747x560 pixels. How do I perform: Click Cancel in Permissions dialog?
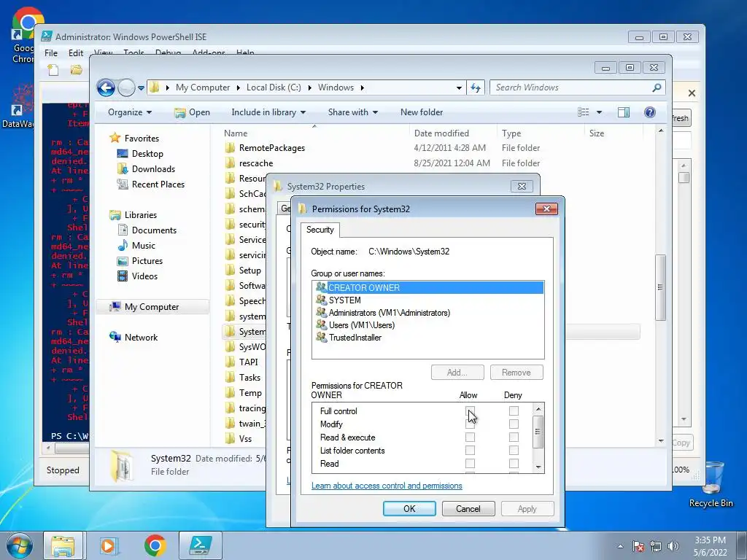[468, 508]
